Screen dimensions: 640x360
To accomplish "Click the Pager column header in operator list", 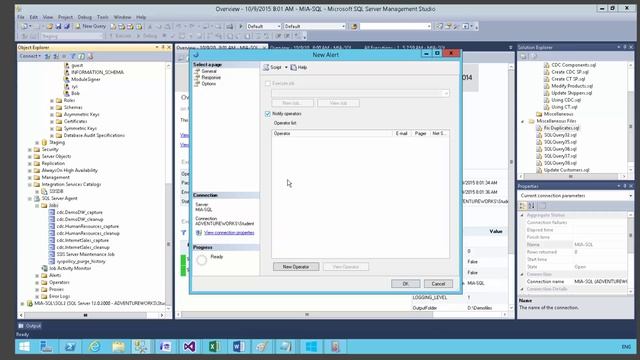I will (420, 133).
